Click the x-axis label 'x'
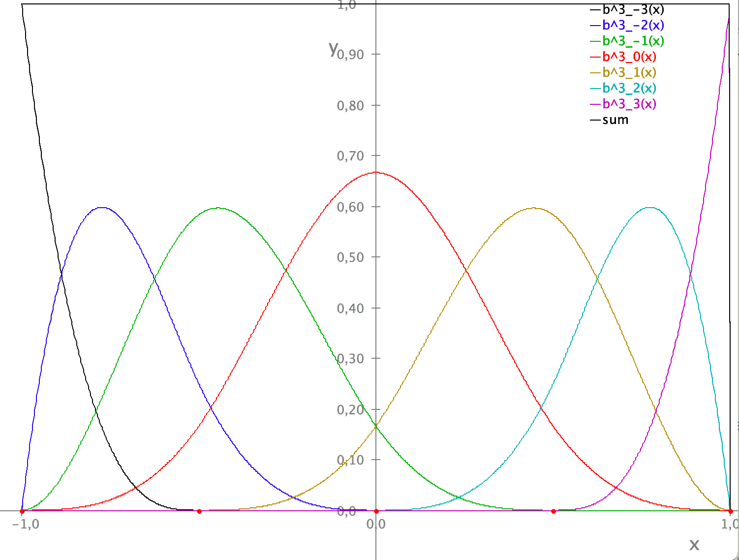This screenshot has height=560, width=739. (694, 544)
